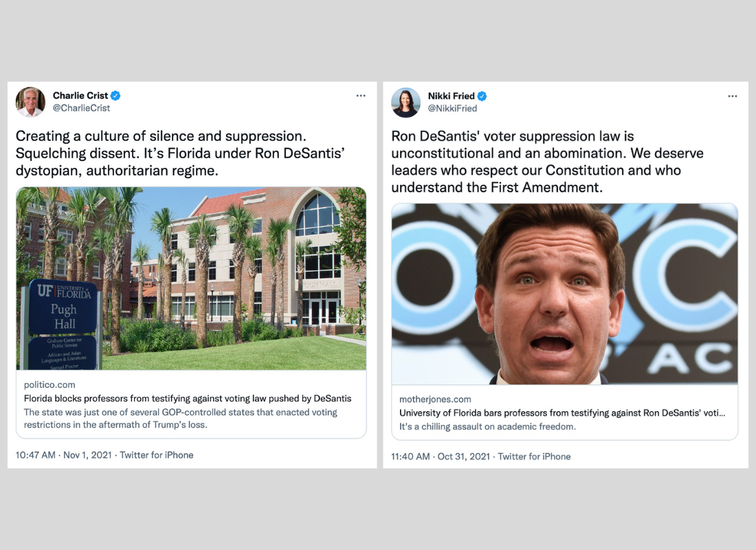Open 'University of Florida bars professors' headline
756x550 pixels.
[x=562, y=413]
